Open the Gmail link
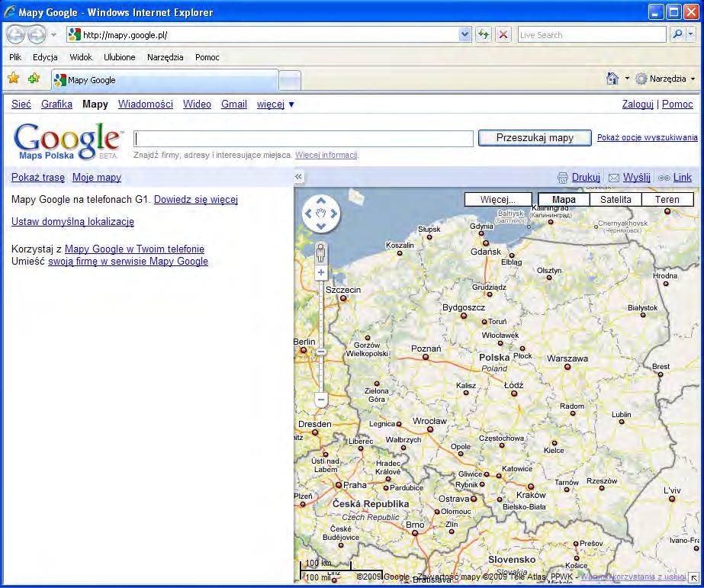 (x=234, y=104)
